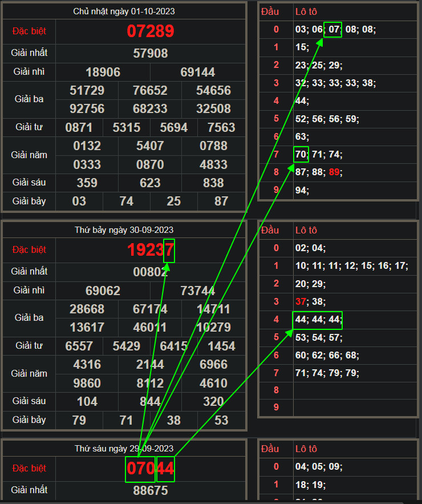The image size is (422, 504).
Task: Select the Chủ nhật ngày 01-10-2023 header
Action: point(124,11)
